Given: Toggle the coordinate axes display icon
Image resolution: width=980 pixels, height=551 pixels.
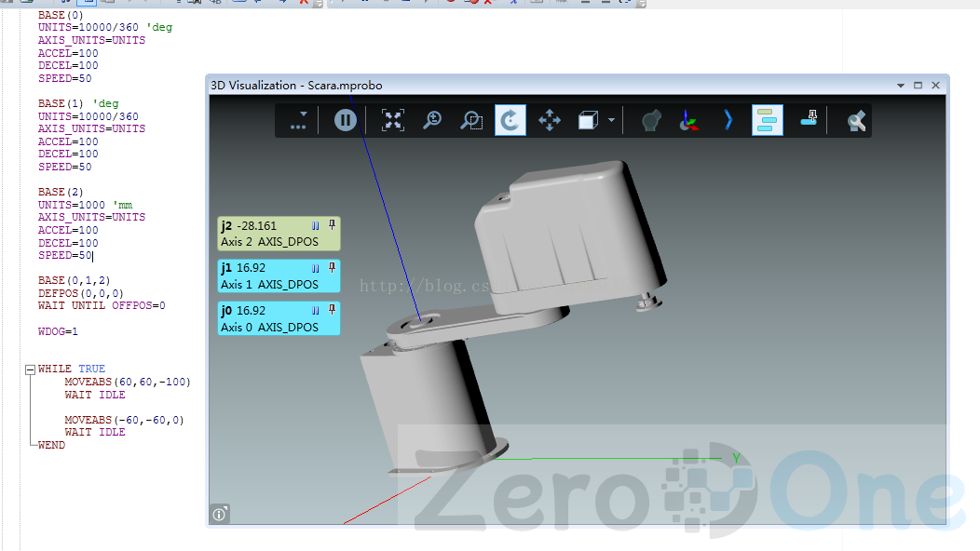Looking at the screenshot, I should pos(688,120).
